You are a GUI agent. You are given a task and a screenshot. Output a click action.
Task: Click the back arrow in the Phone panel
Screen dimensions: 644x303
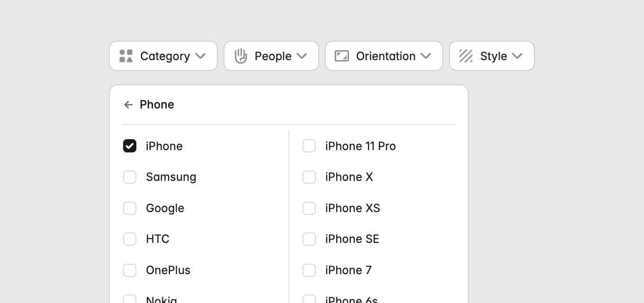pos(128,105)
